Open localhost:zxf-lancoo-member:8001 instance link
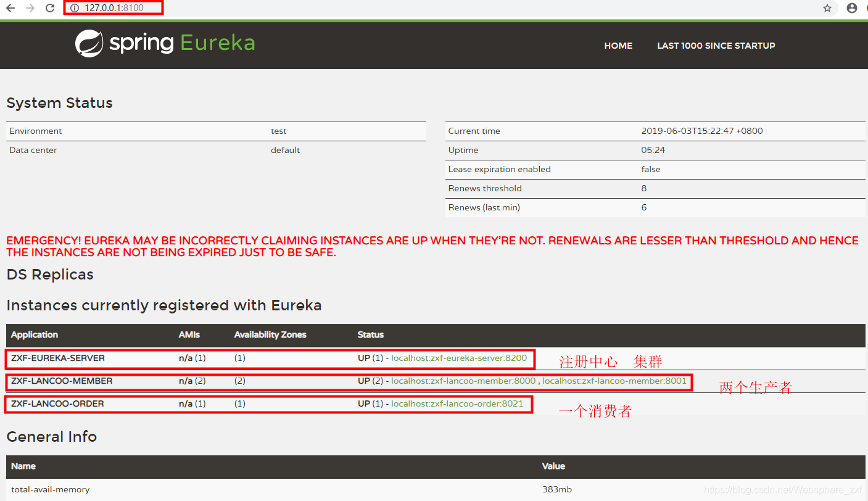 tap(614, 381)
